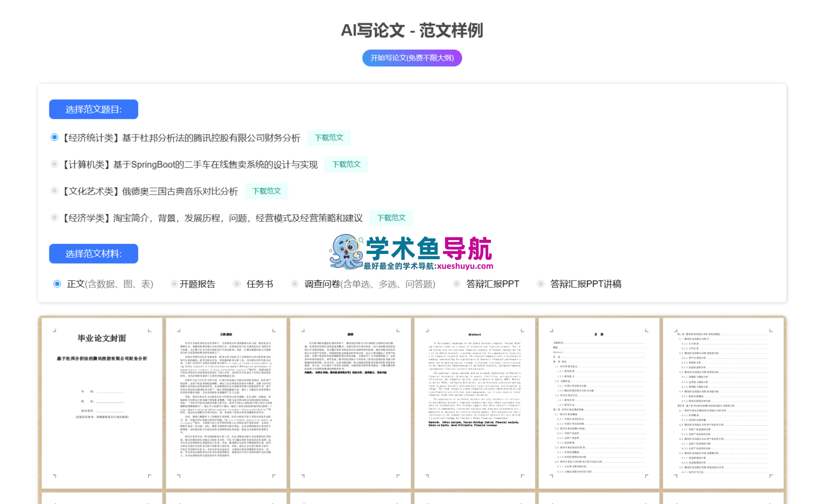The height and width of the screenshot is (504, 822).
Task: Choose 正文 material option
Action: tap(57, 284)
